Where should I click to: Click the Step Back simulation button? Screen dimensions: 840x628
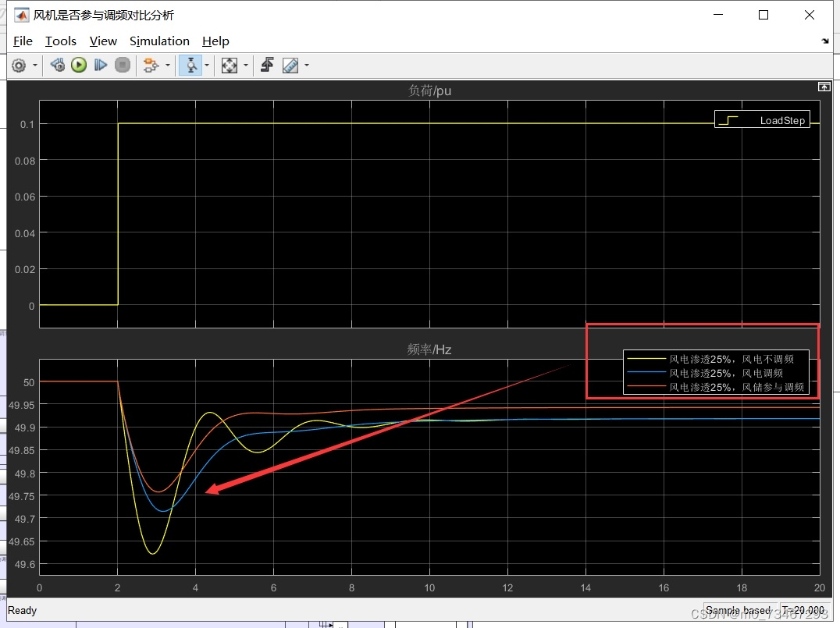tap(57, 66)
